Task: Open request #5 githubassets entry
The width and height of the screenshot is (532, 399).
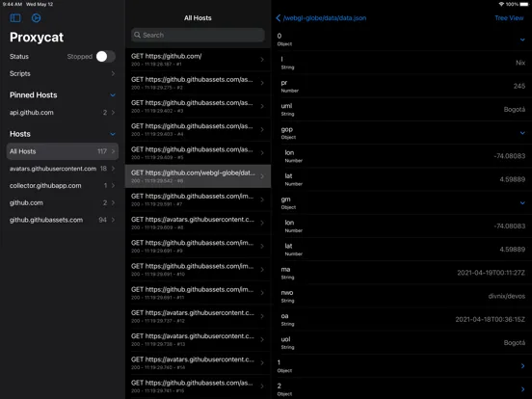Action: click(198, 153)
